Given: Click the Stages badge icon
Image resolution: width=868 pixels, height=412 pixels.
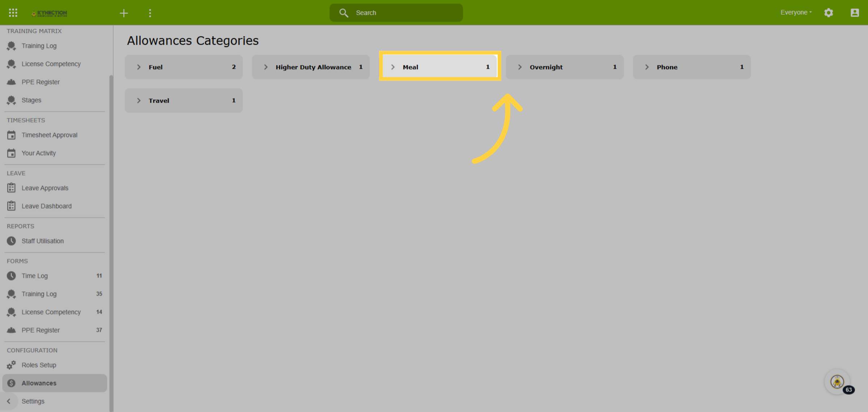Looking at the screenshot, I should (x=11, y=100).
